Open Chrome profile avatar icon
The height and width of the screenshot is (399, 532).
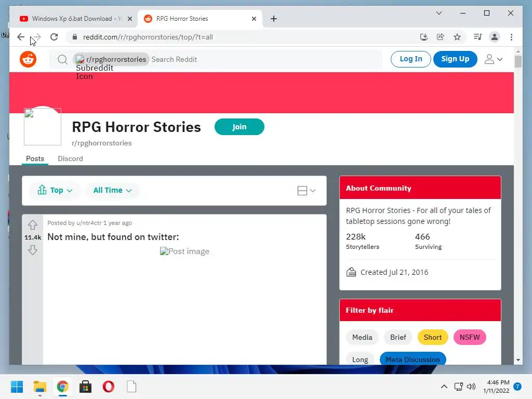(495, 37)
